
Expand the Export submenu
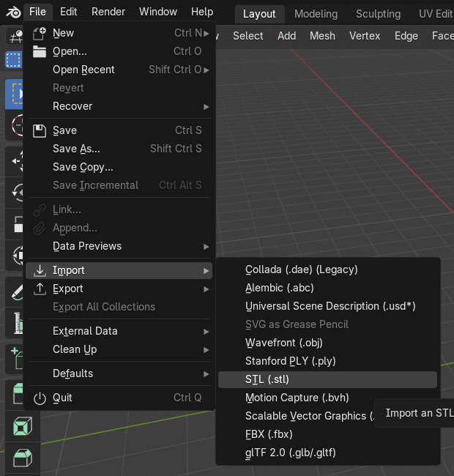pyautogui.click(x=206, y=289)
